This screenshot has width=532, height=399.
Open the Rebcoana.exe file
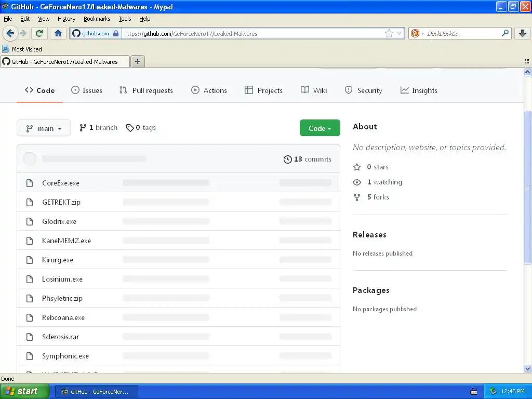pyautogui.click(x=63, y=317)
